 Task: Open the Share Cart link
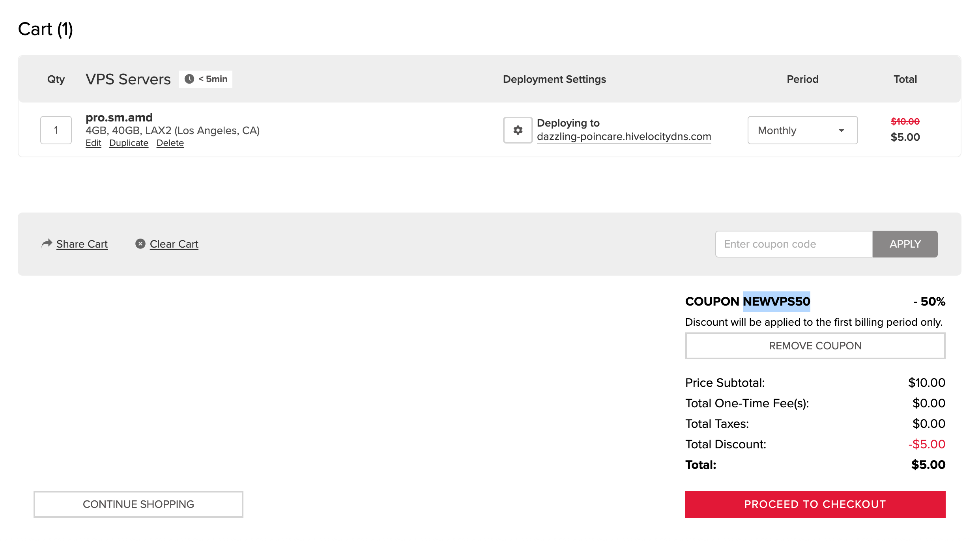click(82, 244)
